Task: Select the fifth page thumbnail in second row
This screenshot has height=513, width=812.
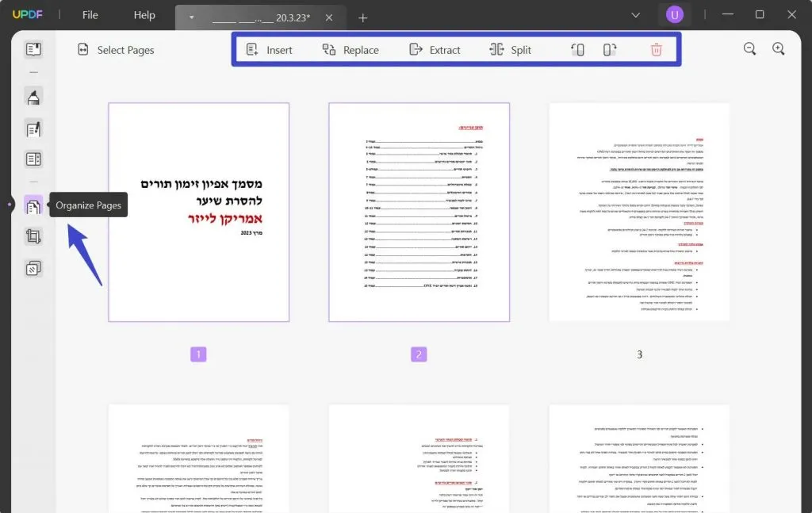Action: pyautogui.click(x=419, y=459)
